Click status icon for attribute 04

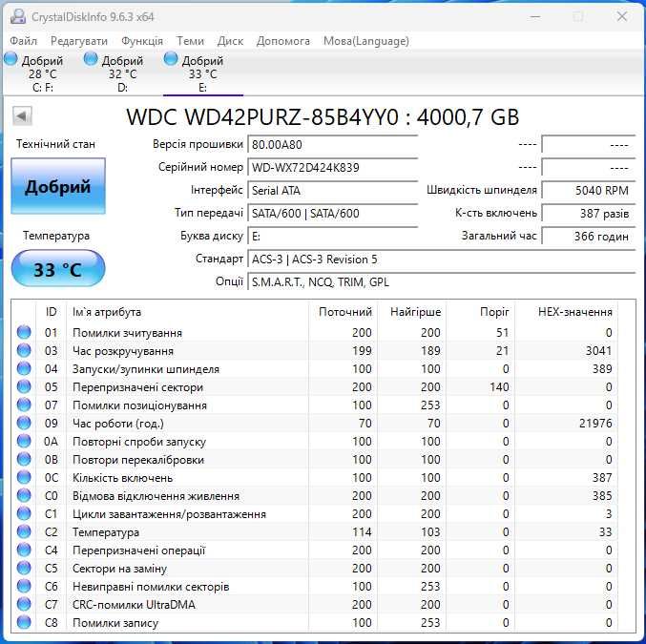click(24, 368)
